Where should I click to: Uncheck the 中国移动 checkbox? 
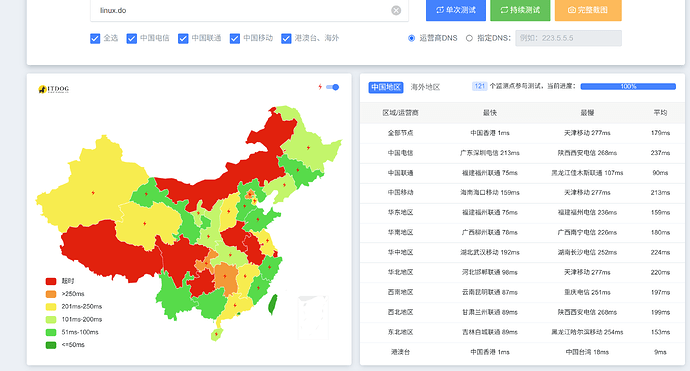click(x=235, y=39)
